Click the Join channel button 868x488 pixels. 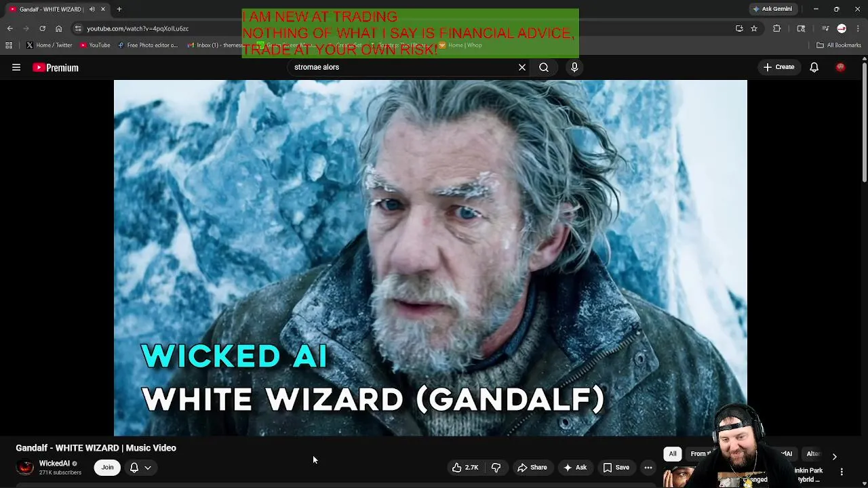[107, 467]
